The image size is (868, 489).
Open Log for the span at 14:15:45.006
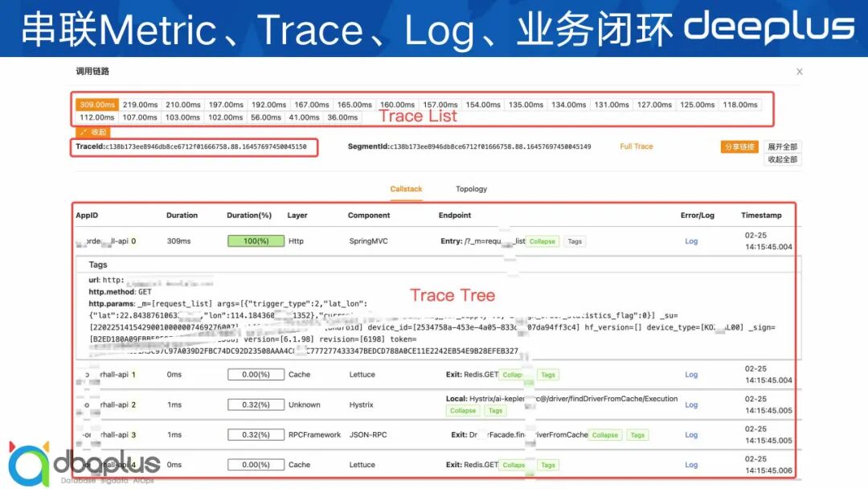[x=691, y=465]
